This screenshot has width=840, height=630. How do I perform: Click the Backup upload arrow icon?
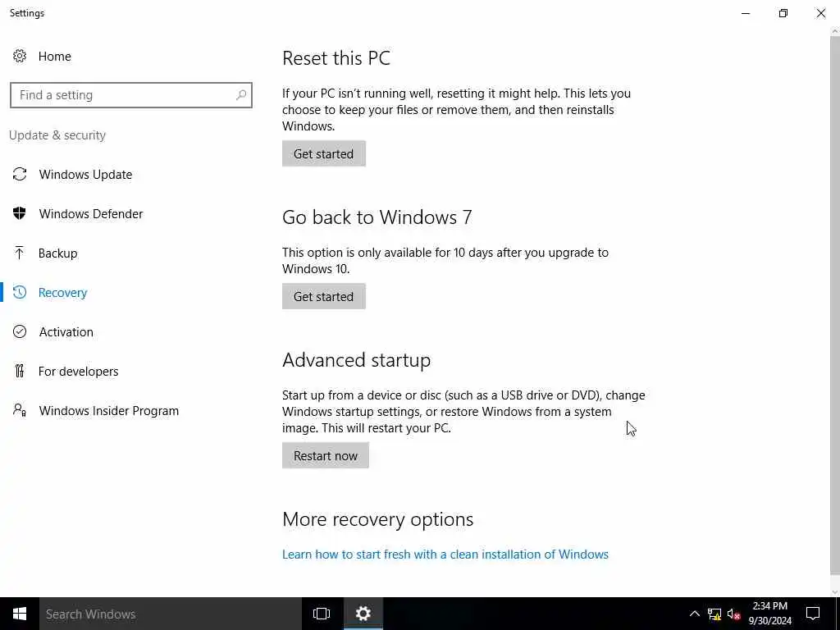click(x=20, y=253)
